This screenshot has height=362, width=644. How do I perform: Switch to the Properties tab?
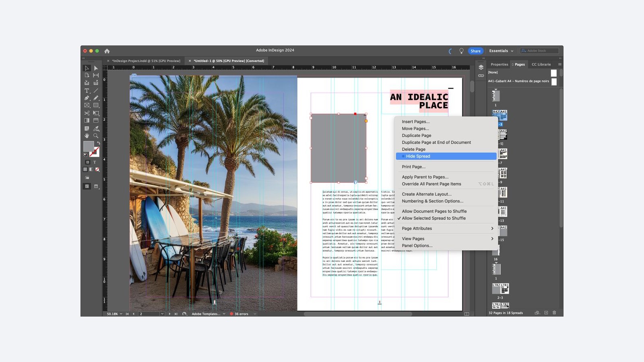tap(499, 64)
